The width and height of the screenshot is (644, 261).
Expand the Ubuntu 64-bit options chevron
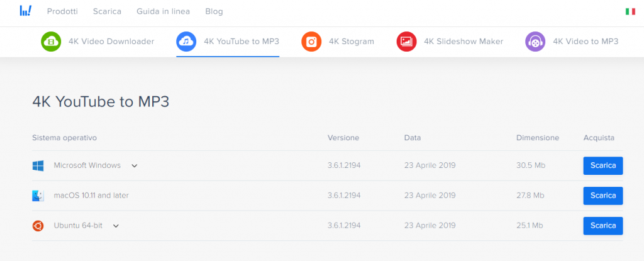pyautogui.click(x=116, y=226)
